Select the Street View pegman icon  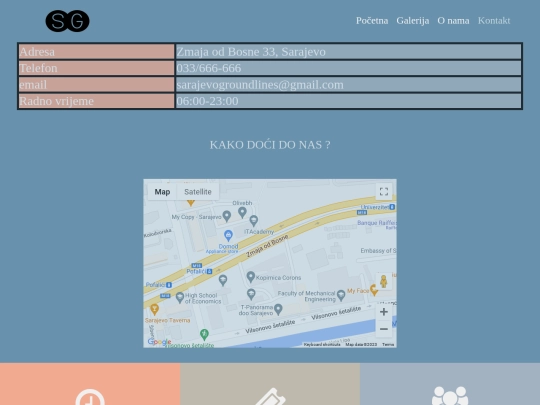tap(384, 281)
